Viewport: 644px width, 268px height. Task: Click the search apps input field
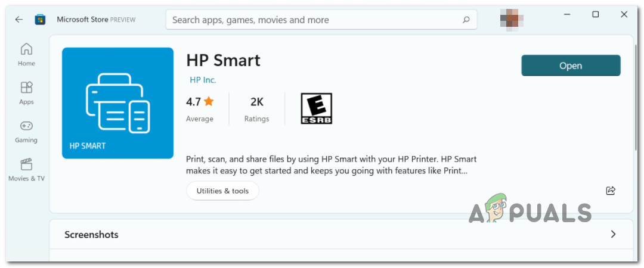313,20
